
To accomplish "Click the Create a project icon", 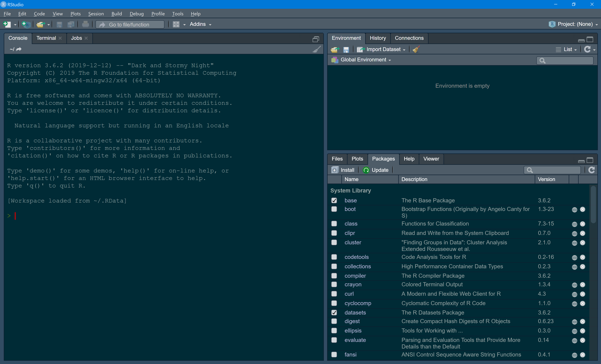I will coord(26,24).
